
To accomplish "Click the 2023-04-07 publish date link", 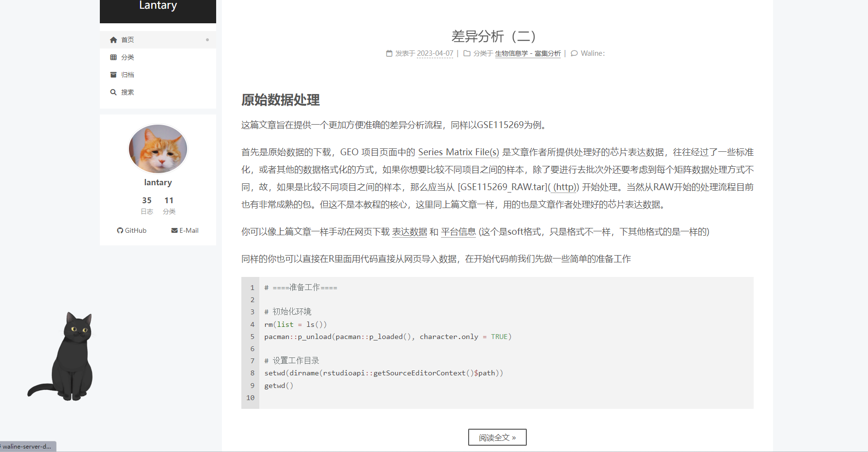I will [x=435, y=53].
